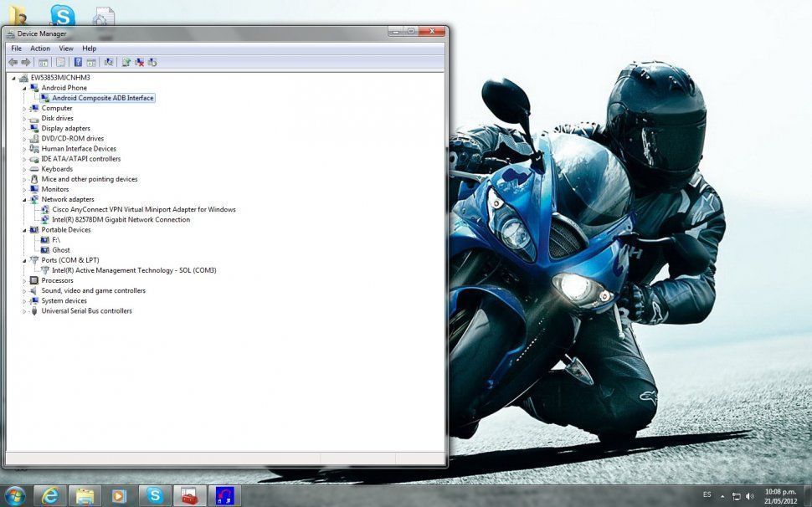The height and width of the screenshot is (507, 812).
Task: Click the Disk drives category icon
Action: (34, 119)
